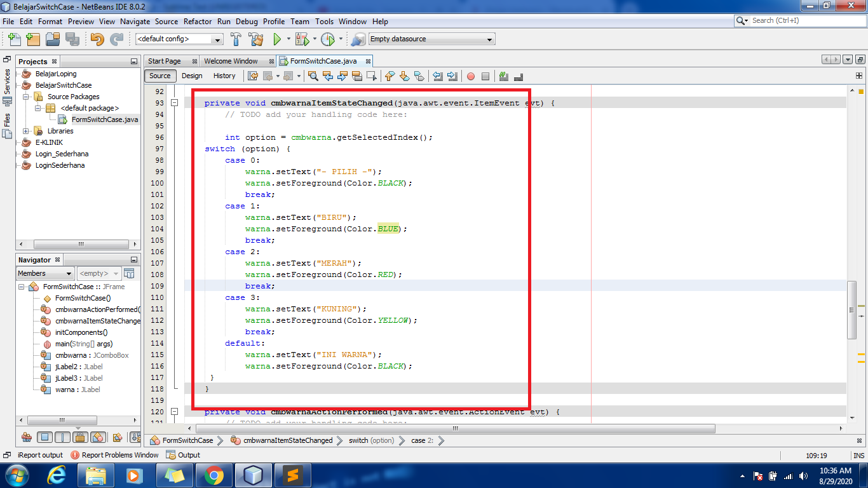Click the Shift Line Left icon
The width and height of the screenshot is (868, 488).
click(438, 76)
